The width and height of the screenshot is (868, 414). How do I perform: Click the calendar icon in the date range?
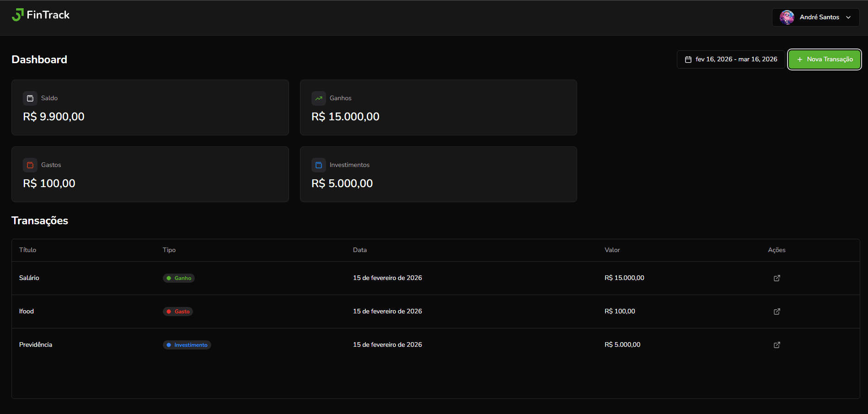pos(688,59)
